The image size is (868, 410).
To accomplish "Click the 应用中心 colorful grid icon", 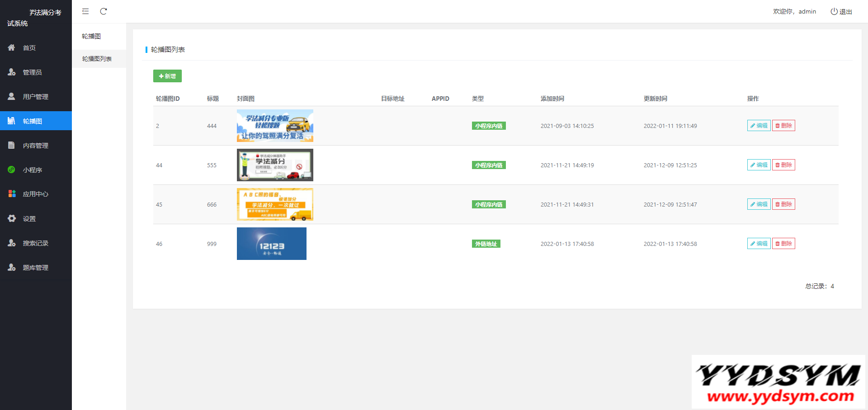I will coord(12,193).
